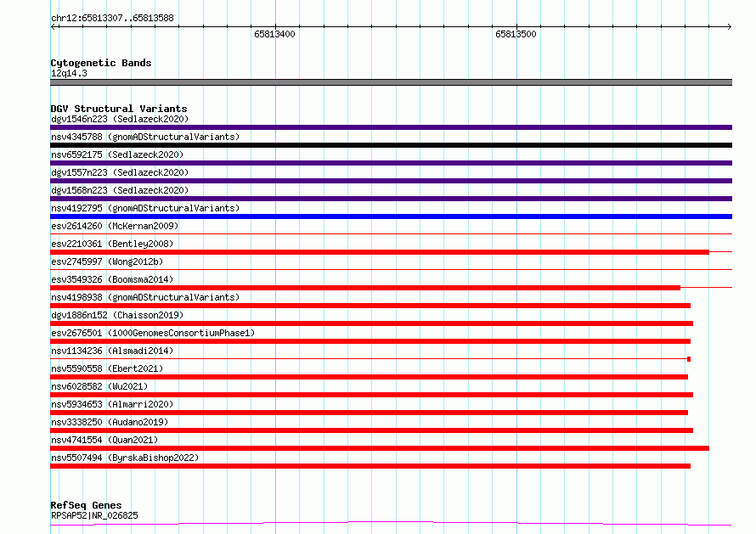Click the nsv6592175 (Sedlazeck2020) label

pyautogui.click(x=117, y=155)
